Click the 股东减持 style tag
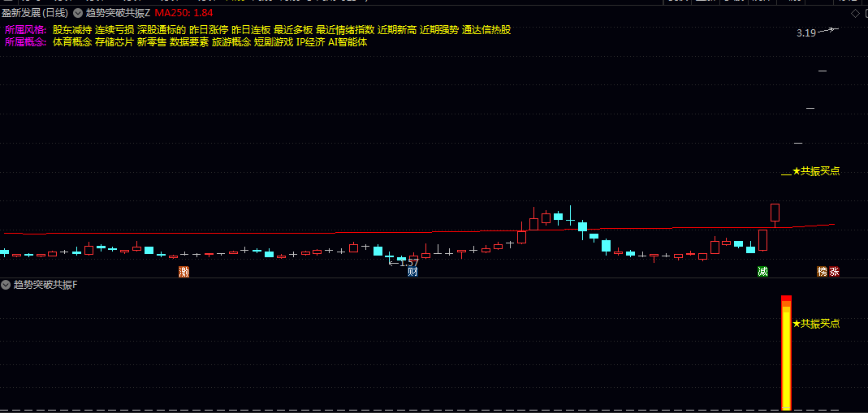868x413 pixels. point(72,30)
